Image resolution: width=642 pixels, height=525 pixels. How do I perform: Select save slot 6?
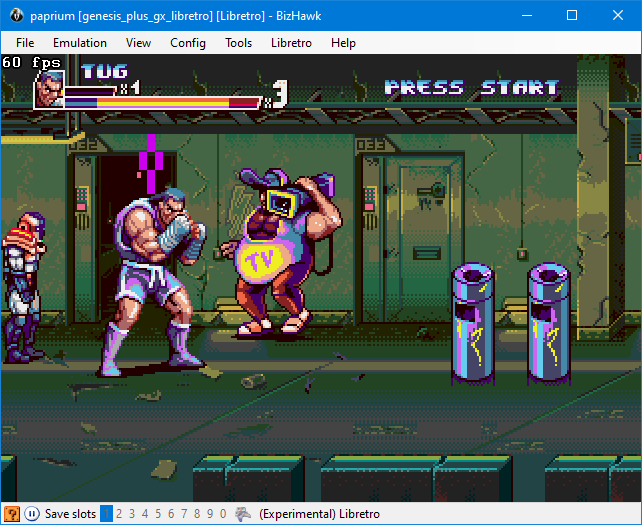point(171,514)
